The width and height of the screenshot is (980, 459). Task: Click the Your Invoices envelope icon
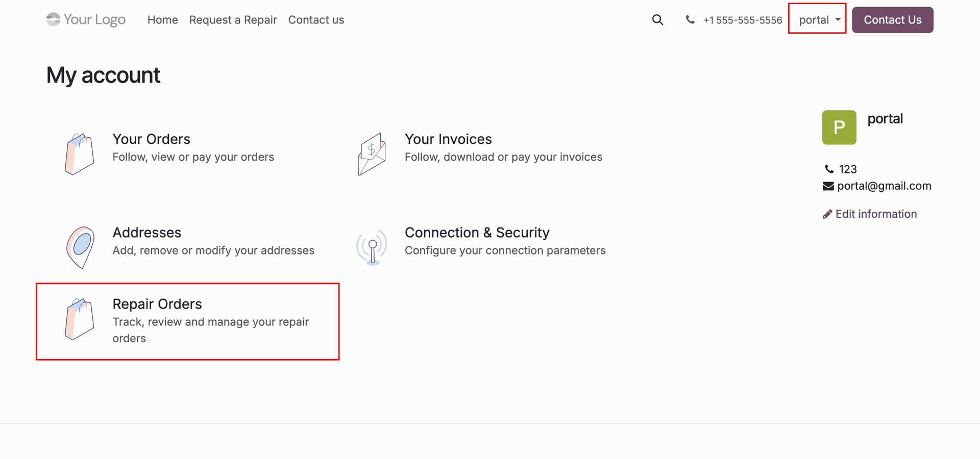point(372,154)
